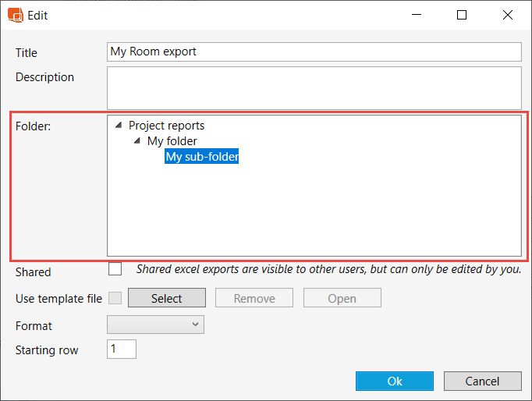Confirm with the Ok button

pos(395,381)
